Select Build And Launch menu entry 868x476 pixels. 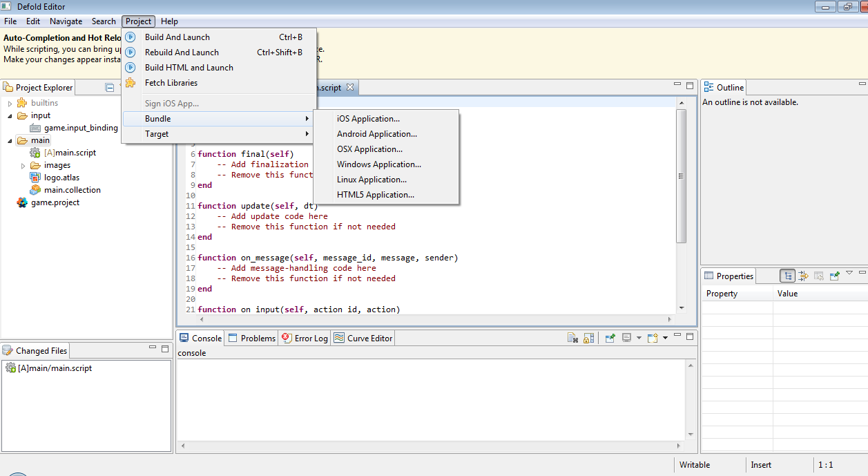[x=218, y=37]
